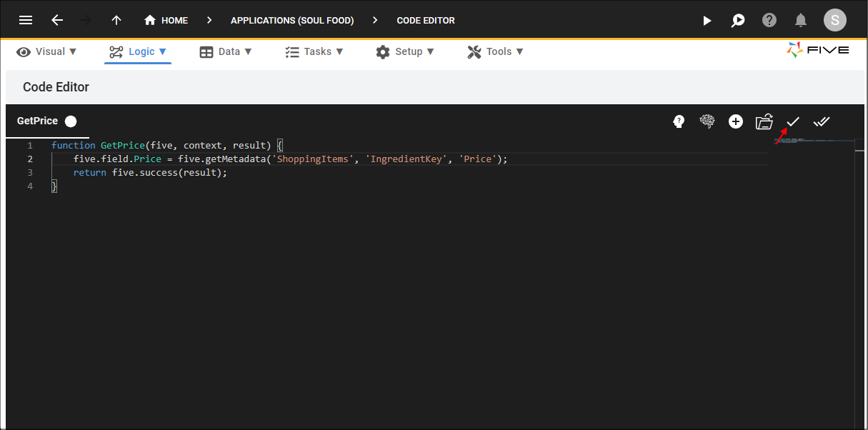Open the user avatar S menu
This screenshot has width=868, height=430.
835,20
